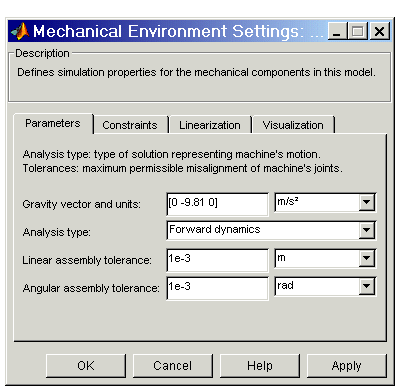The width and height of the screenshot is (401, 390).
Task: Apply the mechanical environment settings
Action: (347, 366)
